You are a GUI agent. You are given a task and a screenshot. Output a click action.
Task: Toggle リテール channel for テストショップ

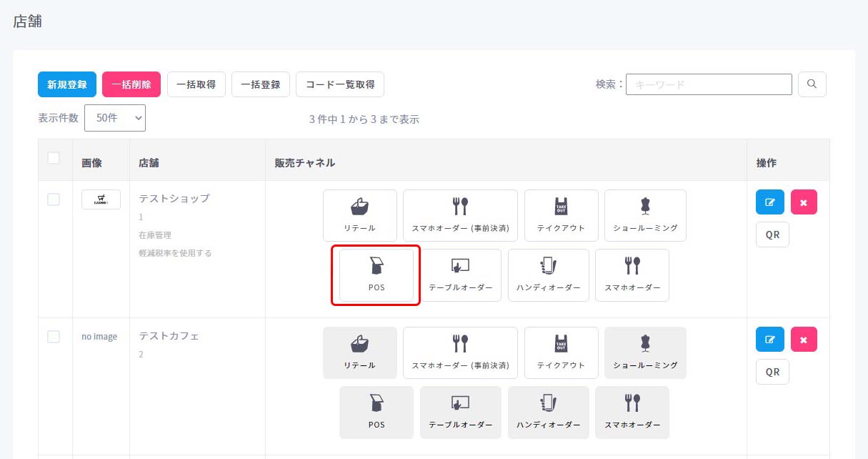click(360, 215)
